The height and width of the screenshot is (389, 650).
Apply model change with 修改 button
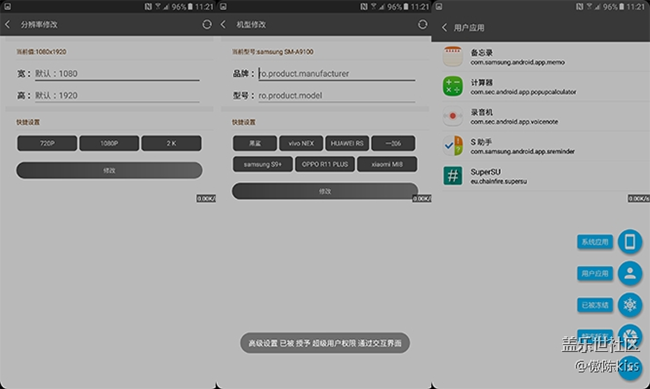325,191
